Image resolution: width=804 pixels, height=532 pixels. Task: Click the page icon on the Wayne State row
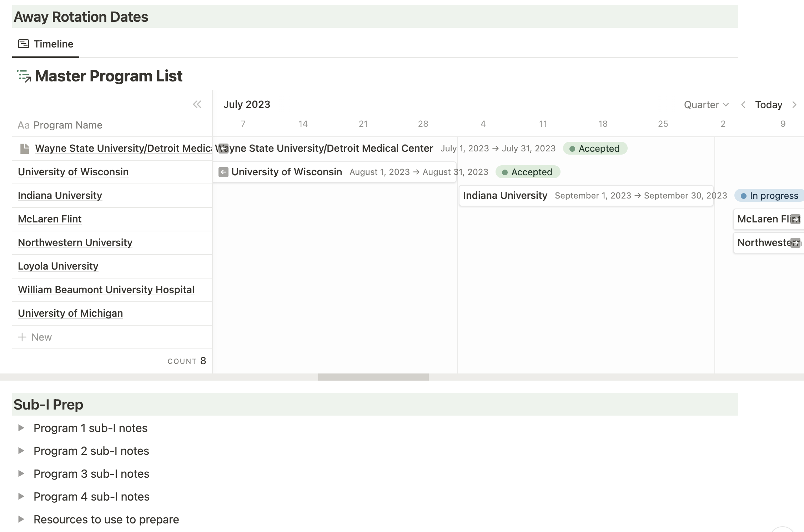pos(24,148)
